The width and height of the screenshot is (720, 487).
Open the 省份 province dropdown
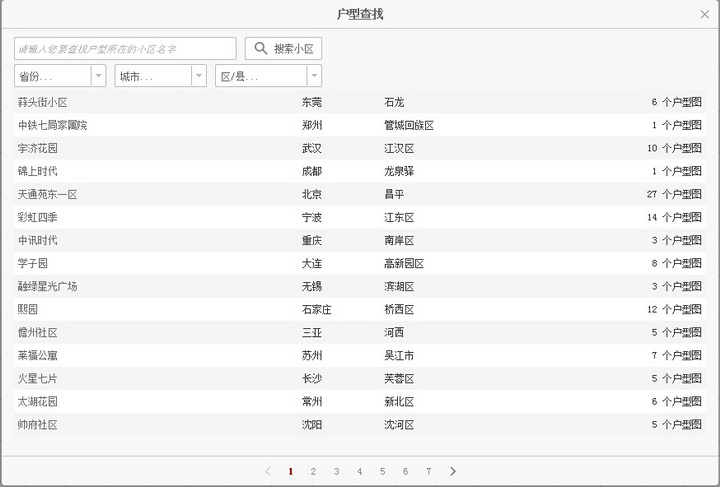98,76
